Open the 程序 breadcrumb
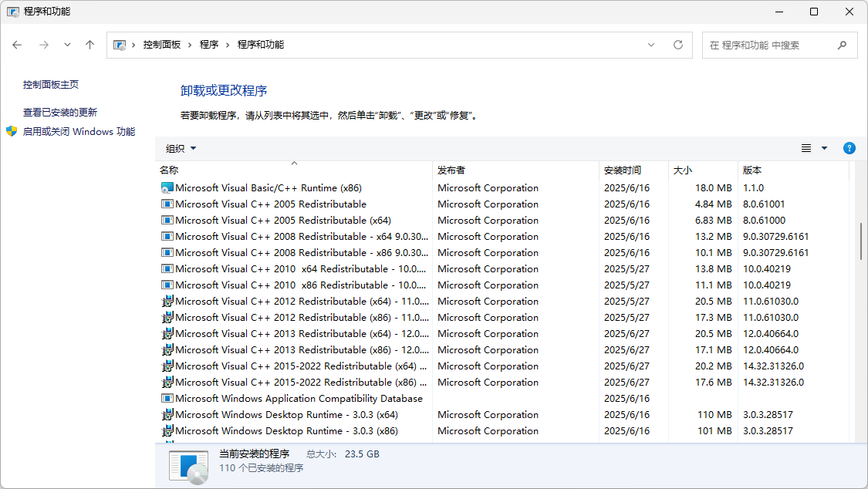 pyautogui.click(x=208, y=45)
